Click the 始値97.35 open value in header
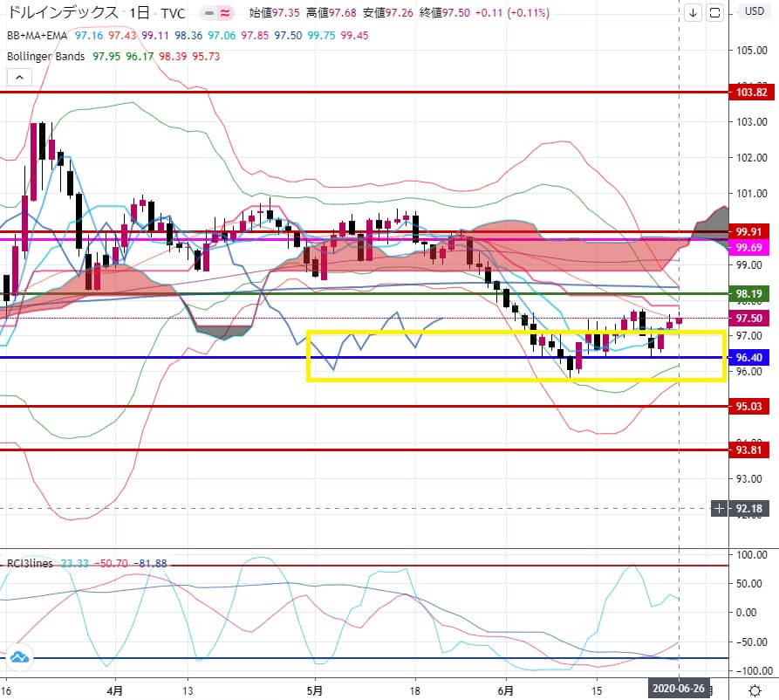 (x=274, y=13)
